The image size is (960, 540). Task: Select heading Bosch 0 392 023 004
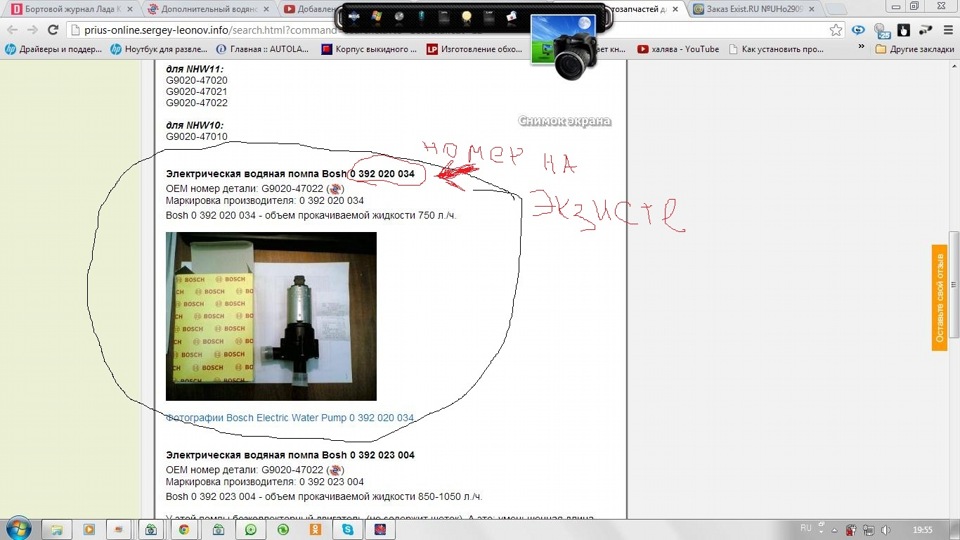290,455
